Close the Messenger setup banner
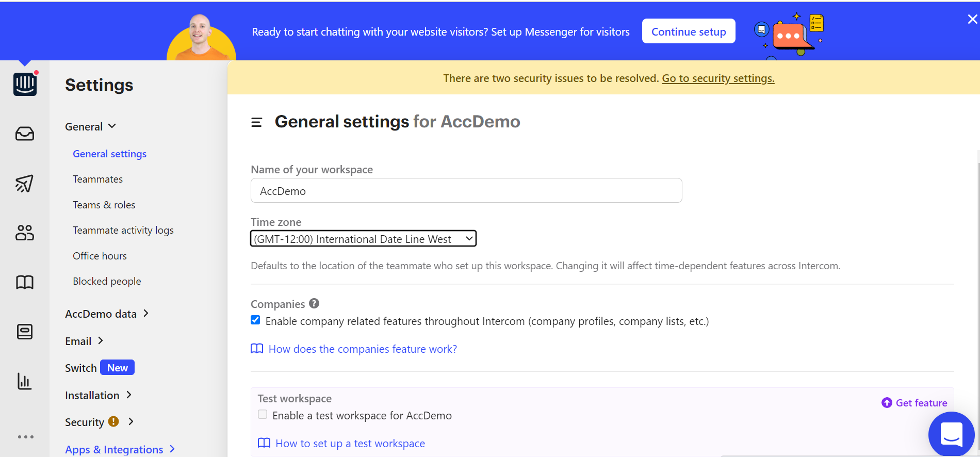Image resolution: width=980 pixels, height=457 pixels. click(x=972, y=19)
